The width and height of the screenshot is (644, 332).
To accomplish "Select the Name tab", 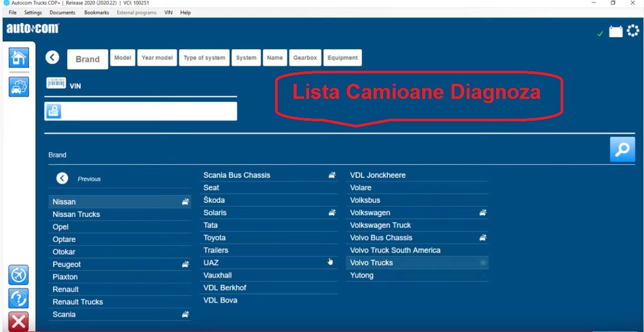I will pos(275,58).
